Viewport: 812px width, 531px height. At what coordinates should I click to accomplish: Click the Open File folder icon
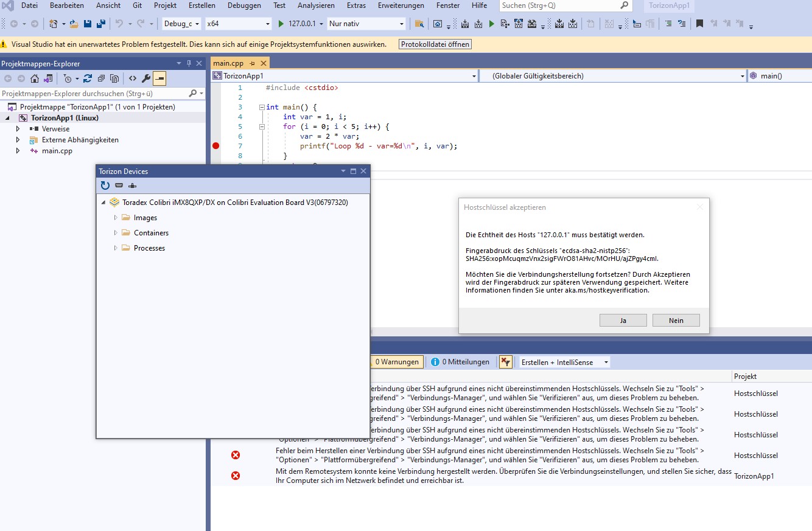(74, 24)
